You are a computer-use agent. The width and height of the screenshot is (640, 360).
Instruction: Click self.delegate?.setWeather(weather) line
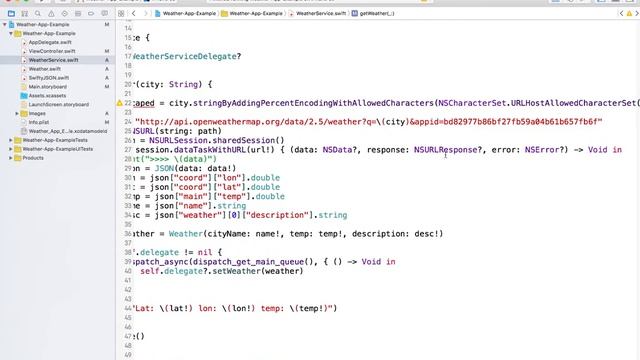(222, 271)
